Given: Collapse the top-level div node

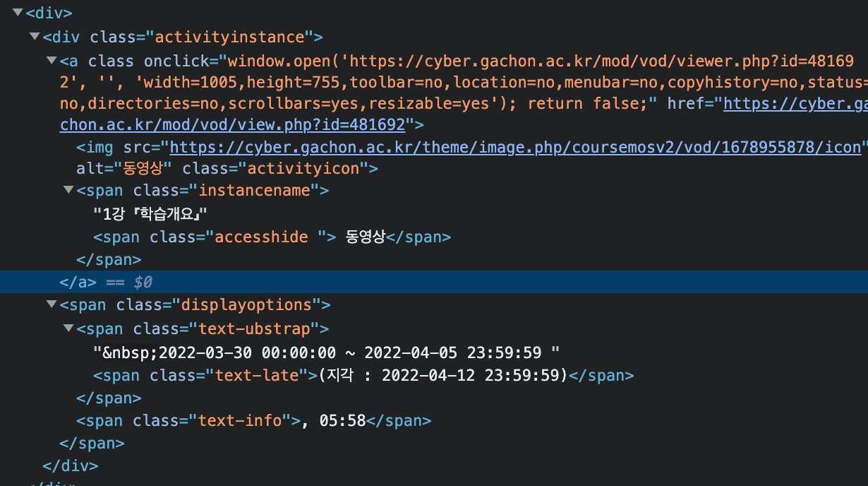Looking at the screenshot, I should [17, 12].
